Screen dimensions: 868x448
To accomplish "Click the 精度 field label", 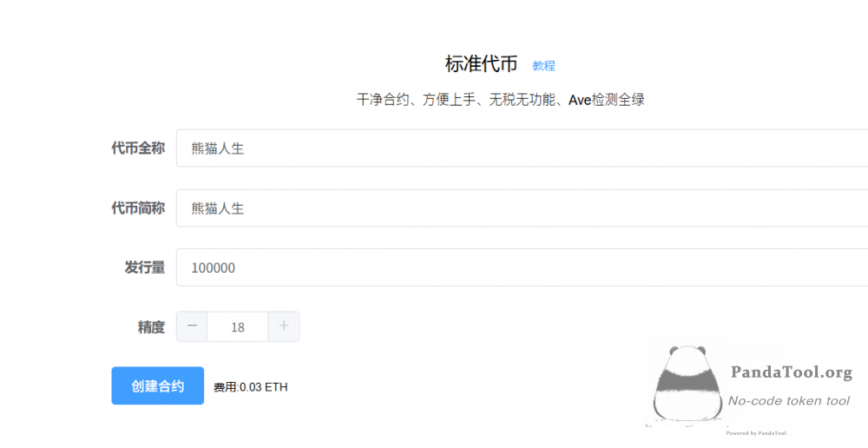I will point(150,327).
